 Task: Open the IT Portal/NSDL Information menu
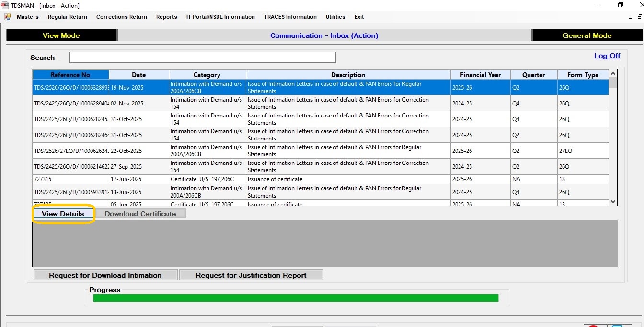pyautogui.click(x=220, y=17)
